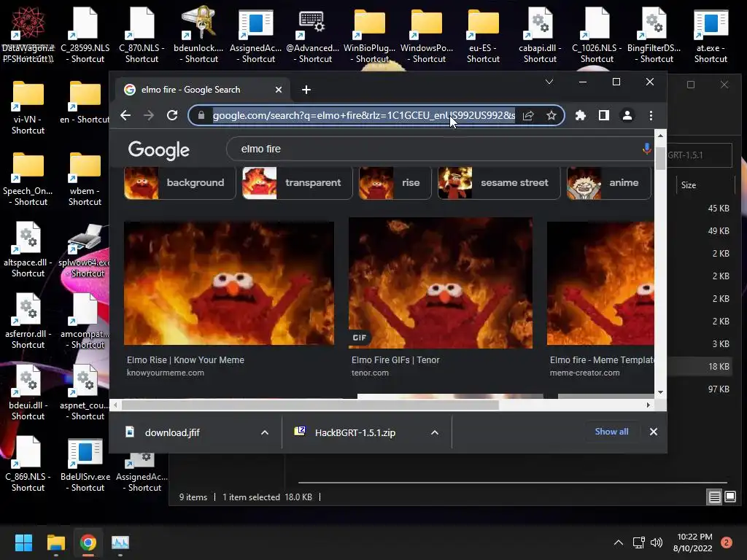
Task: Open a new Chrome tab
Action: coord(306,90)
